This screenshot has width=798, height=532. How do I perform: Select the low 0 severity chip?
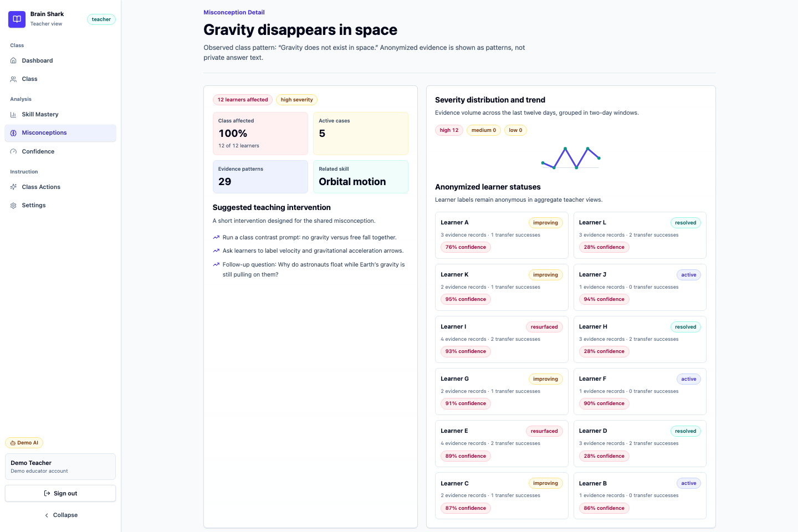(x=515, y=130)
